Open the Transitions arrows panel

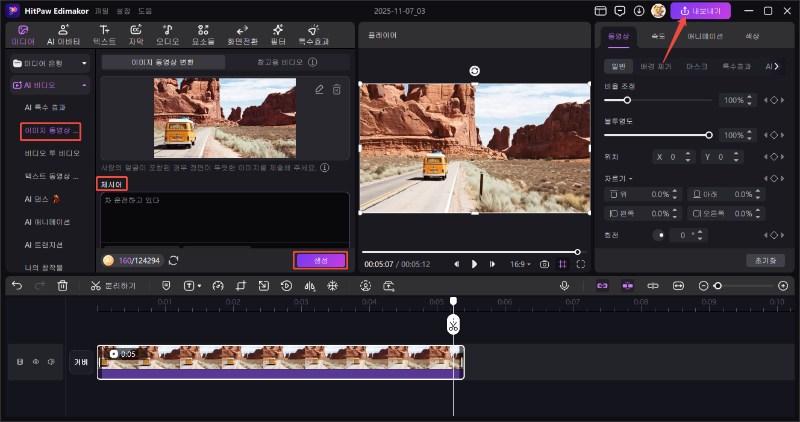tap(242, 35)
